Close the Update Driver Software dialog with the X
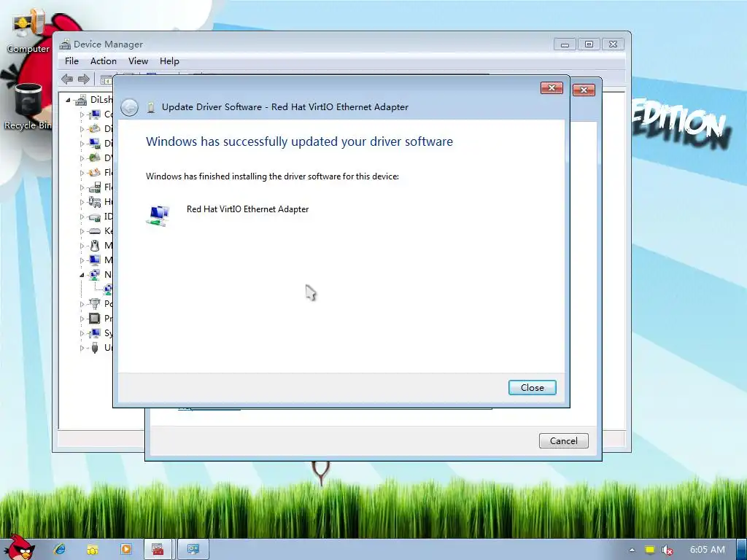This screenshot has width=747, height=560. (551, 88)
